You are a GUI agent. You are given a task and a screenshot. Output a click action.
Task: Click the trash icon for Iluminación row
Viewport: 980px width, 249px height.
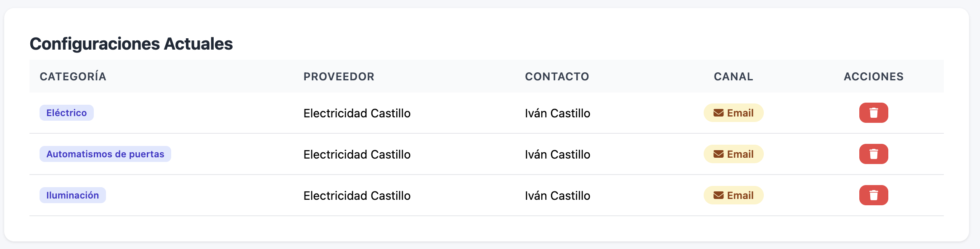tap(874, 195)
